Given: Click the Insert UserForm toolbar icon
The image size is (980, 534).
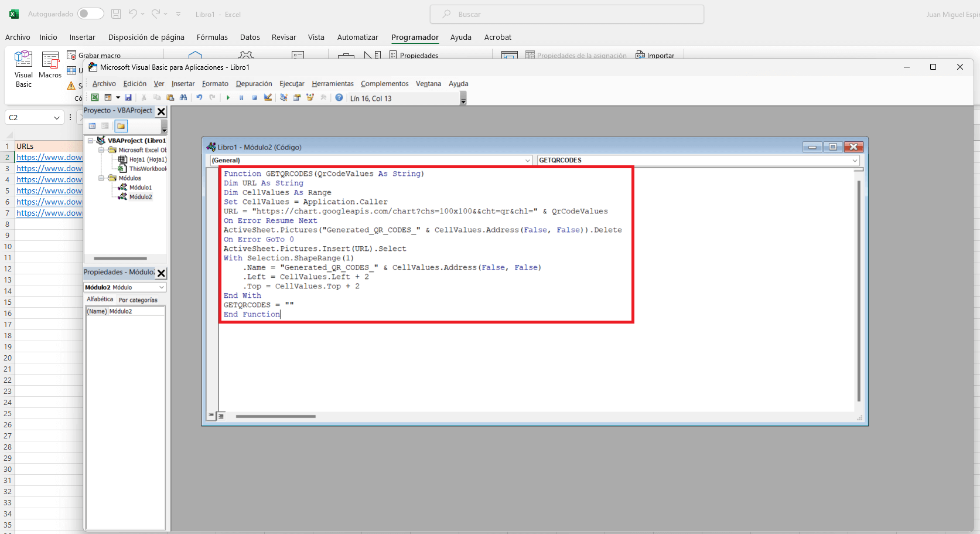Looking at the screenshot, I should coord(108,98).
